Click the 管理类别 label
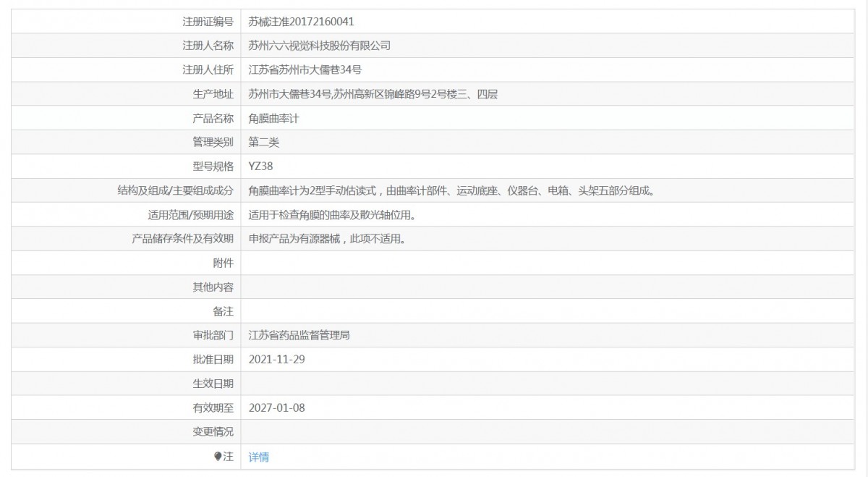 (x=213, y=143)
